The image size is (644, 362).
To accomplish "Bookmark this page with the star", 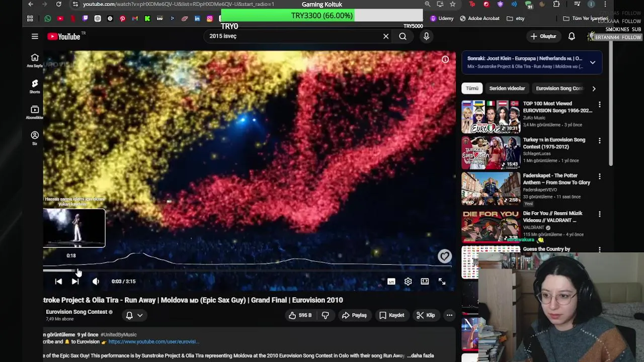I will click(x=453, y=4).
